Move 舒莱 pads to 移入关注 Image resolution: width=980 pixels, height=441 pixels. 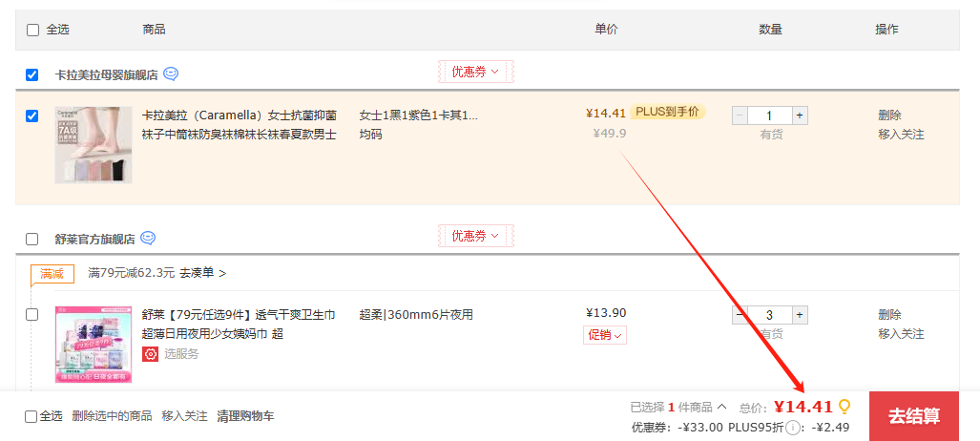click(901, 334)
